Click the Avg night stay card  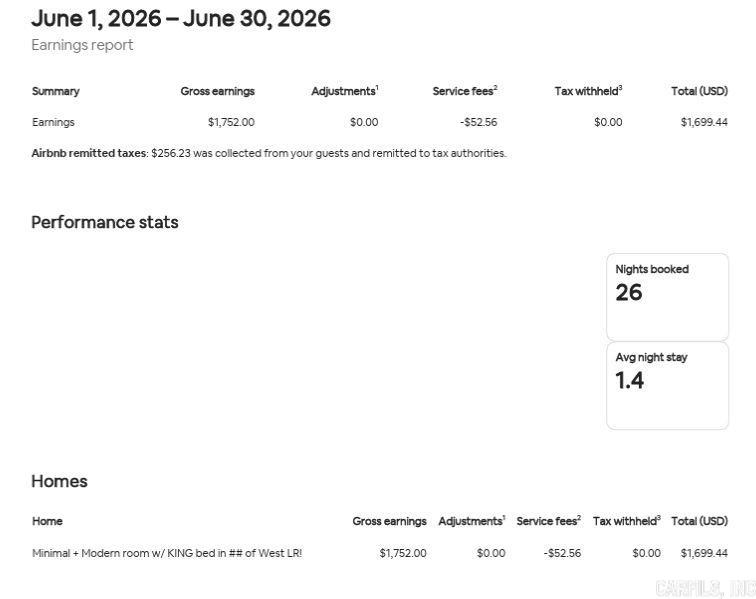[667, 385]
